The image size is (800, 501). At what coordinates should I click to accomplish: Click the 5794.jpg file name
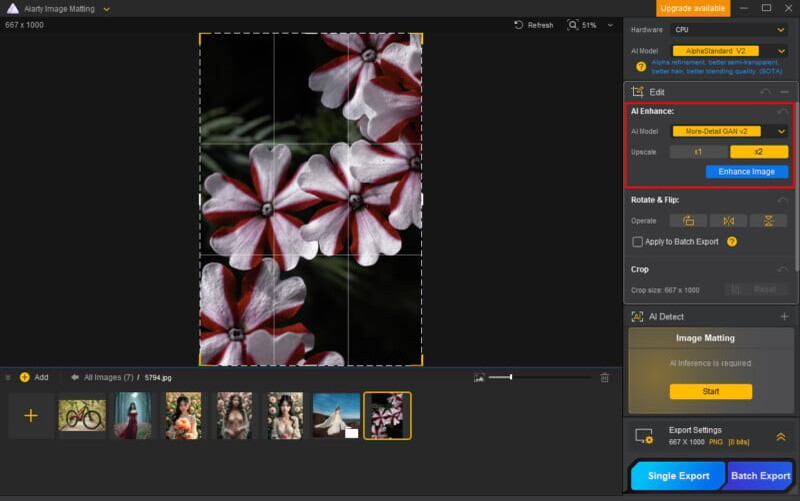click(x=158, y=378)
